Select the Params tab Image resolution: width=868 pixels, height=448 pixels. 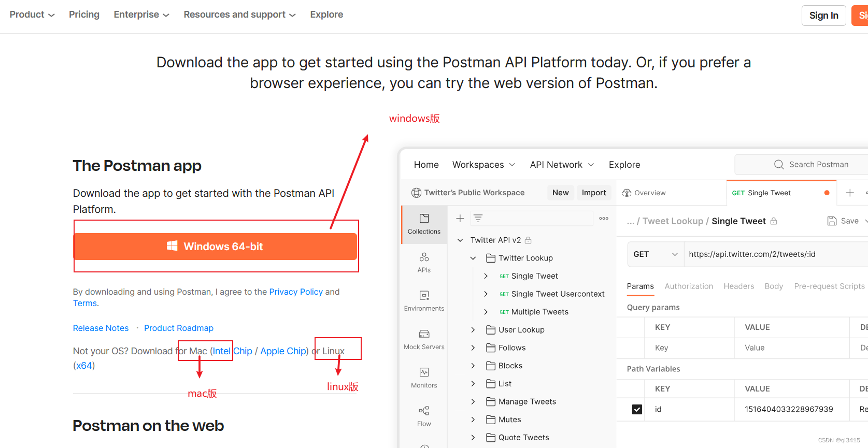(641, 286)
